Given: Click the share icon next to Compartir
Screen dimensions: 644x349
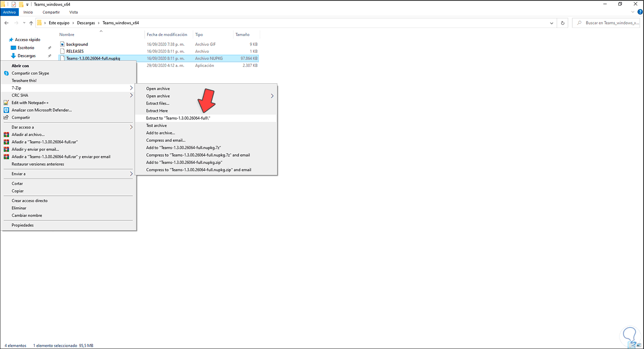Looking at the screenshot, I should tap(6, 117).
